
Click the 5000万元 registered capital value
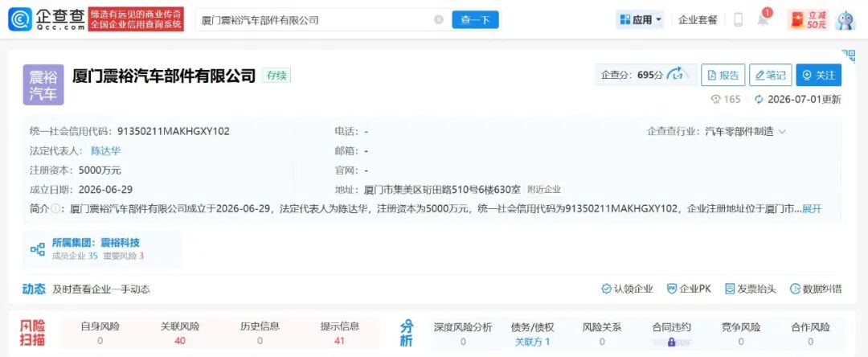100,170
